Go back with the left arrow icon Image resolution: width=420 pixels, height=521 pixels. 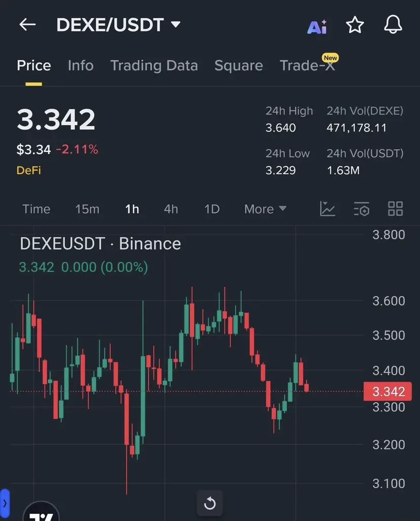click(27, 25)
